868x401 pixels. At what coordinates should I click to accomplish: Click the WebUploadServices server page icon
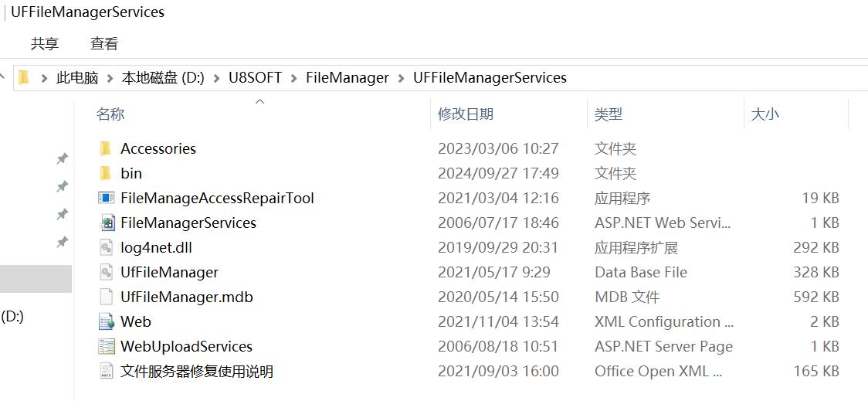coord(107,346)
